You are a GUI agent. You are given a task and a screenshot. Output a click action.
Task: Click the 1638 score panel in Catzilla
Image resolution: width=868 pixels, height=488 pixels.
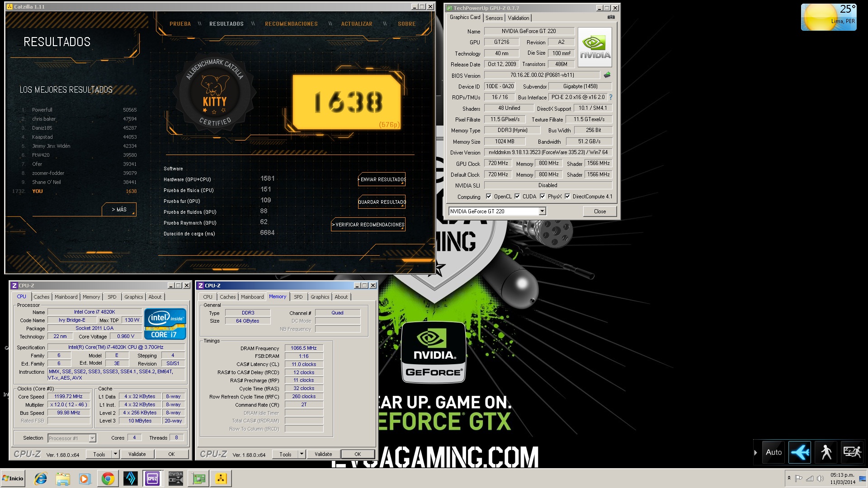tap(347, 102)
